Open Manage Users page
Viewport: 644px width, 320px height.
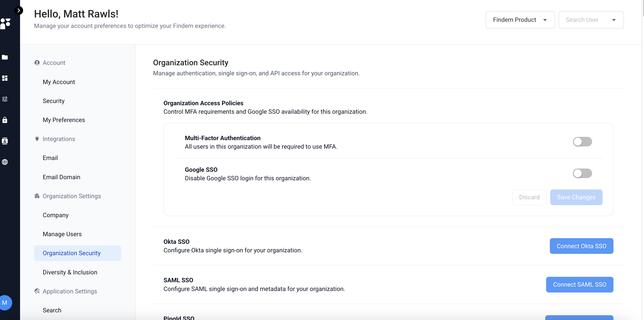coord(62,234)
